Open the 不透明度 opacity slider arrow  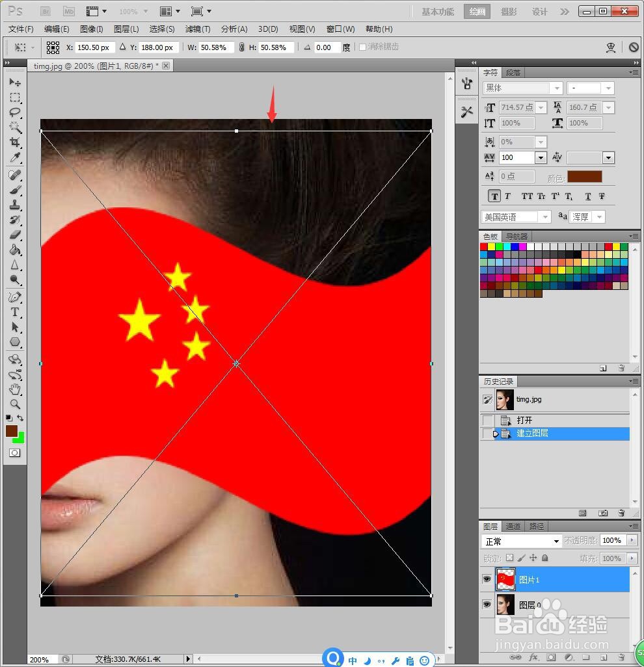[632, 540]
